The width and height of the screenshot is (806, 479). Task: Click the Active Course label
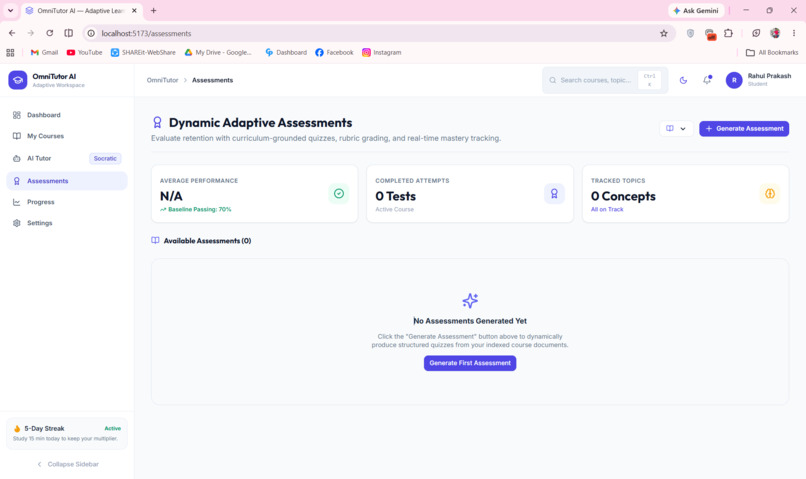coord(394,209)
